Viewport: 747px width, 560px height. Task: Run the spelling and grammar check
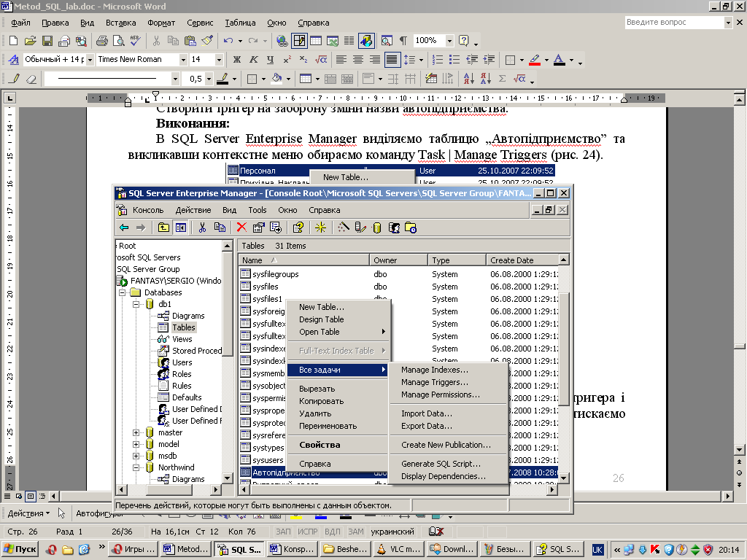point(136,41)
